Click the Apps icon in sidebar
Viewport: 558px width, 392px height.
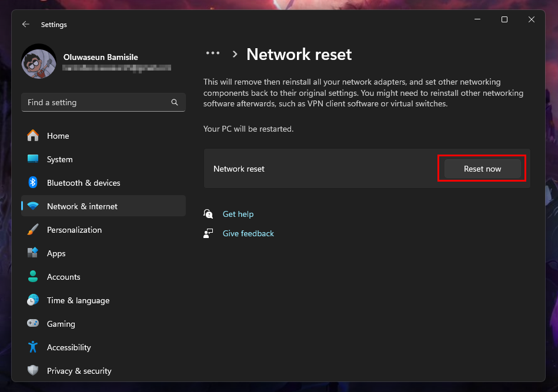(33, 253)
